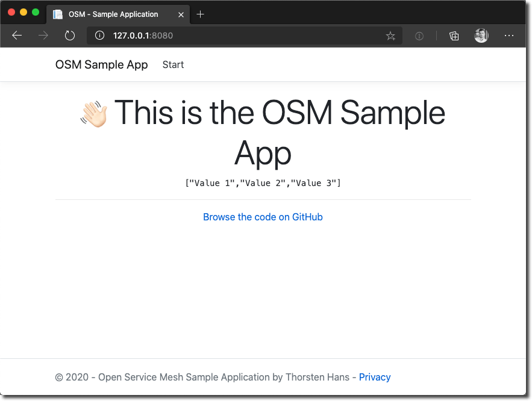Screen dimensions: 532x401
Task: Open the Settings and more ellipsis menu
Action: click(509, 36)
